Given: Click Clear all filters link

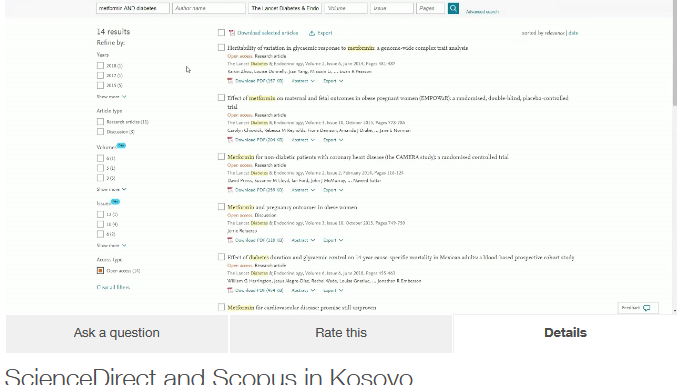Looking at the screenshot, I should pos(113,287).
